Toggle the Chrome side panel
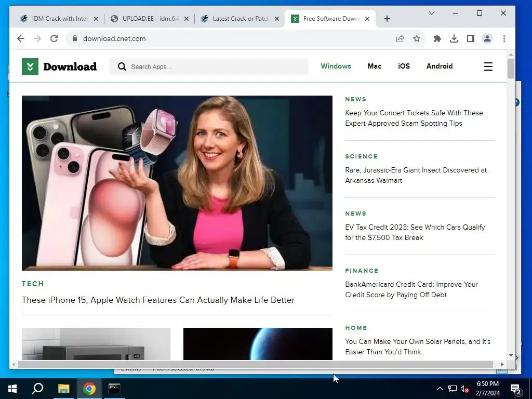 [x=471, y=38]
